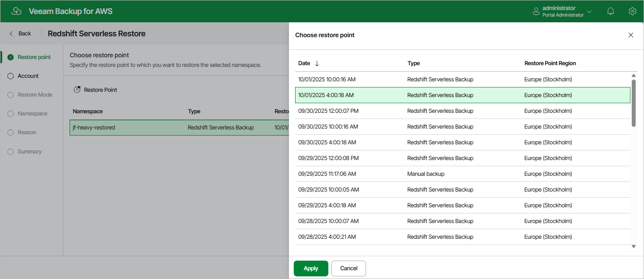The height and width of the screenshot is (279, 644).
Task: Click Redshift Serverless Backup cell in jf-heavy-restored row
Action: (221, 128)
